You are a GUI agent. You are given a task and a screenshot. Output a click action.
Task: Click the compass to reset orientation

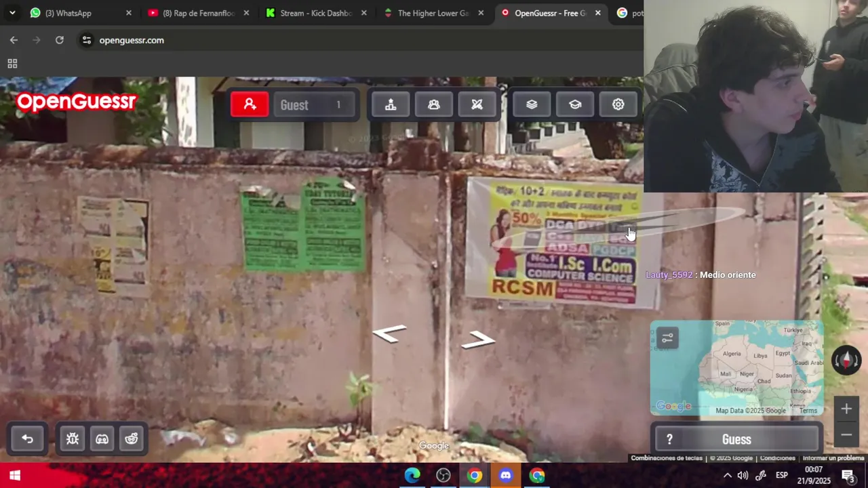click(x=846, y=360)
